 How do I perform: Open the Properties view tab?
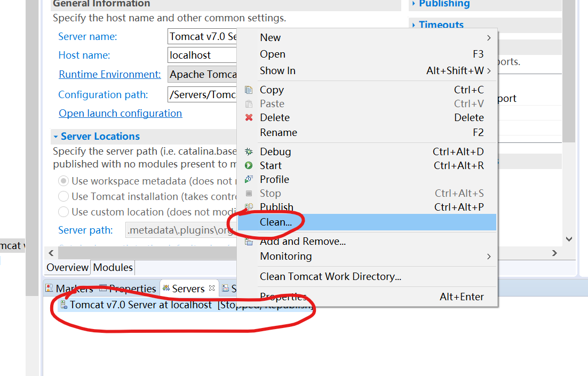128,289
